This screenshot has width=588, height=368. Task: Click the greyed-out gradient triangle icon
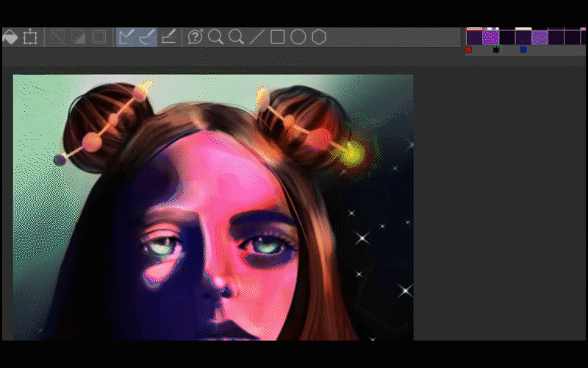click(78, 38)
